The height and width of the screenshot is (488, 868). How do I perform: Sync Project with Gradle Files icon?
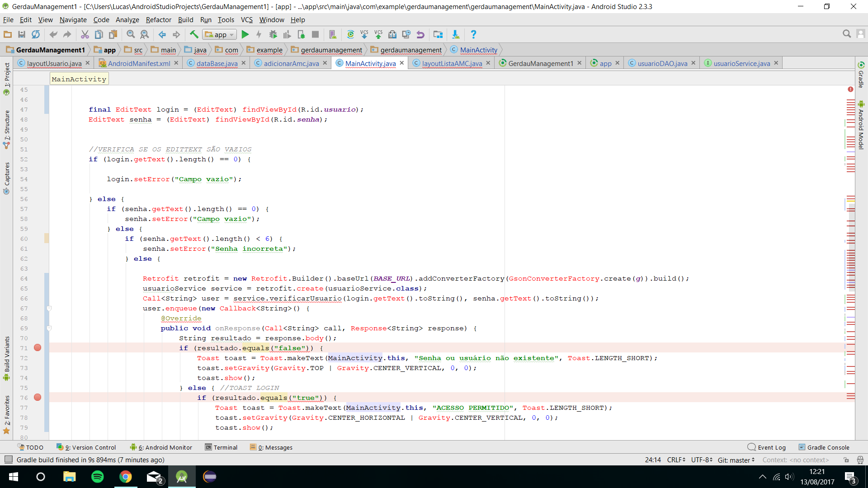click(350, 34)
